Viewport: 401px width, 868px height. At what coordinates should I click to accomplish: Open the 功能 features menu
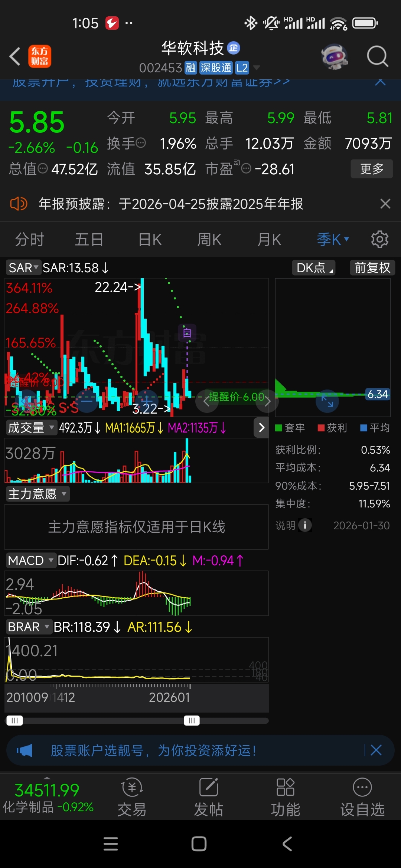tap(286, 798)
